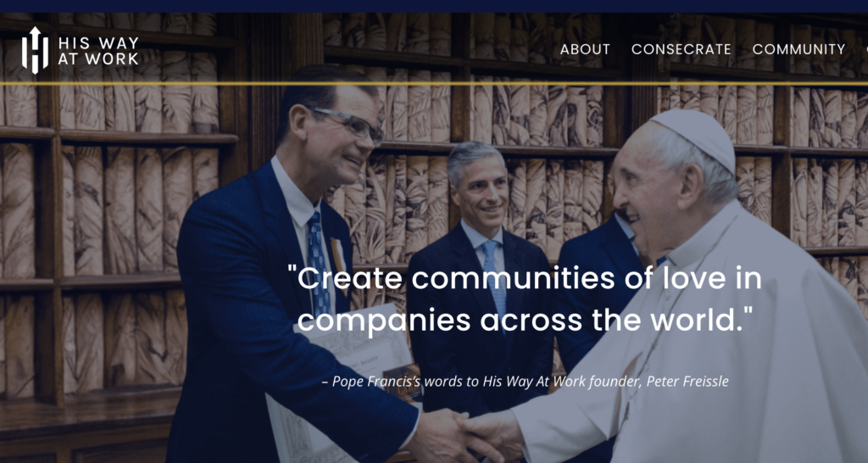This screenshot has height=463, width=868.
Task: Open the ABOUT menu item
Action: pyautogui.click(x=585, y=49)
